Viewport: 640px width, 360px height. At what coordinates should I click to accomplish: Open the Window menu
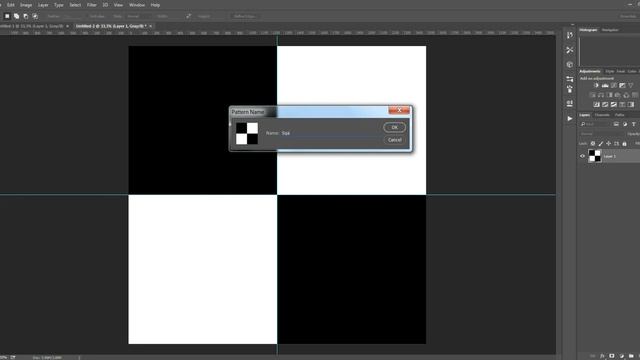[137, 5]
